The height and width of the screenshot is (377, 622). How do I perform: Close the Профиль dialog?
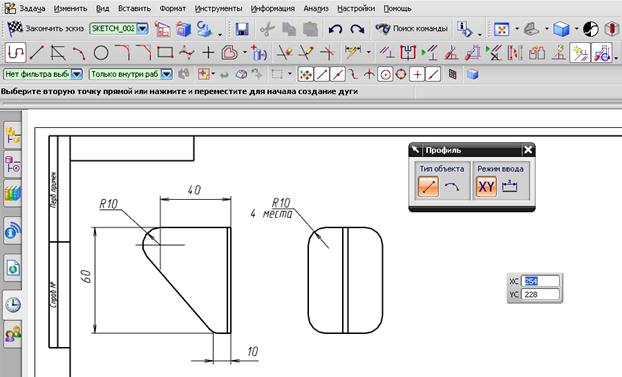point(528,150)
